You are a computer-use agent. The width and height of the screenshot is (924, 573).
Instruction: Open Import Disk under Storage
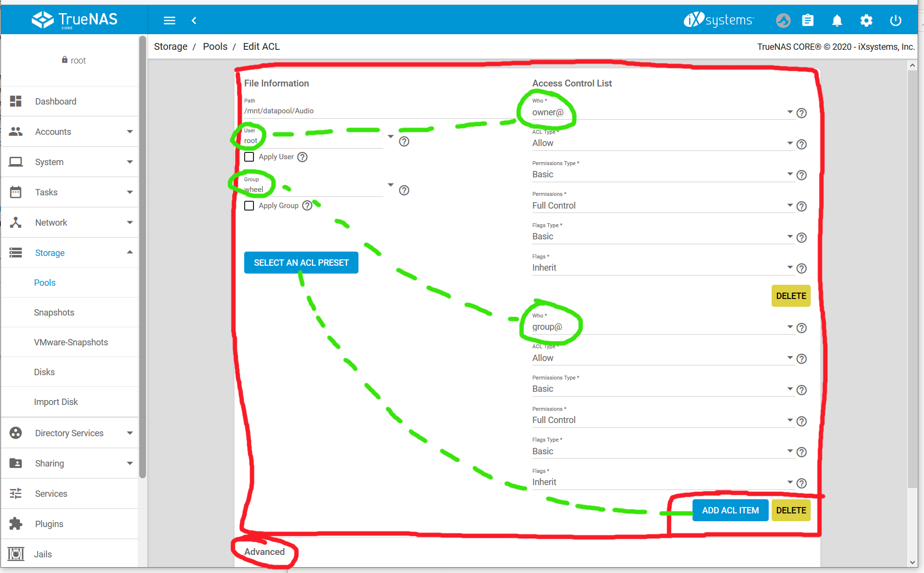tap(56, 402)
